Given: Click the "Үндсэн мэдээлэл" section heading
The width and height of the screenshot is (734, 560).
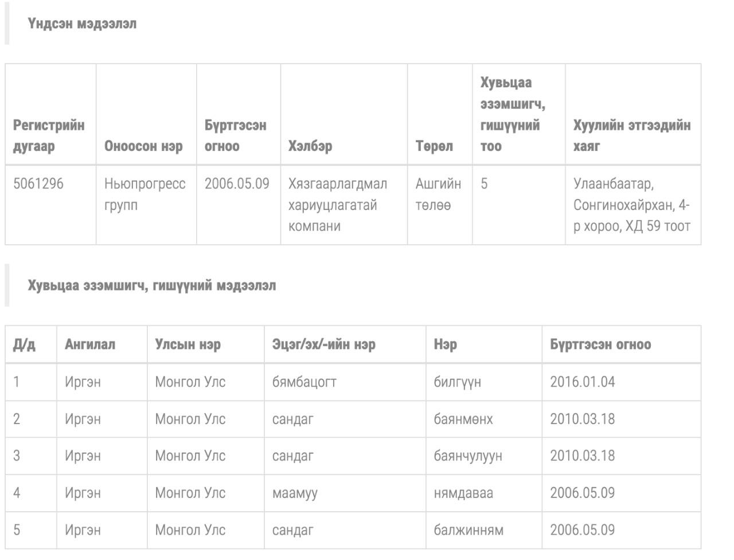Looking at the screenshot, I should (x=82, y=24).
